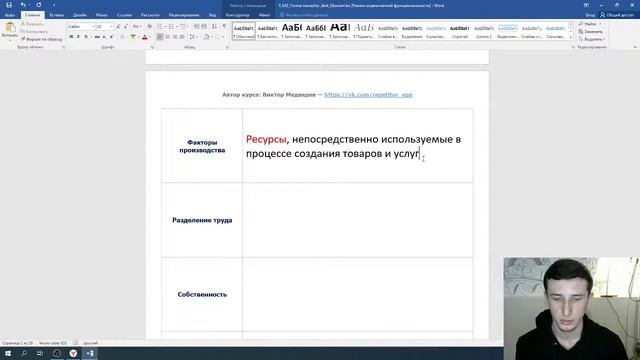Viewport: 640px width, 360px height.
Task: Open taskbar search
Action: [24, 353]
